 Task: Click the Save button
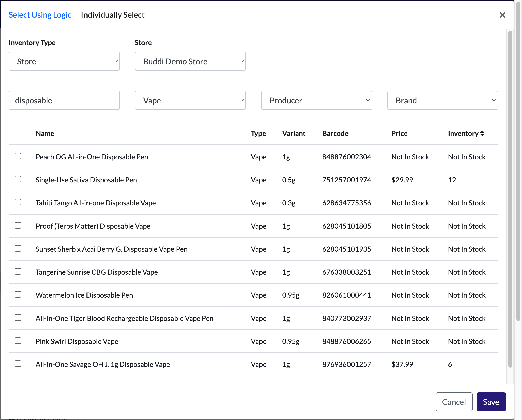(x=491, y=402)
